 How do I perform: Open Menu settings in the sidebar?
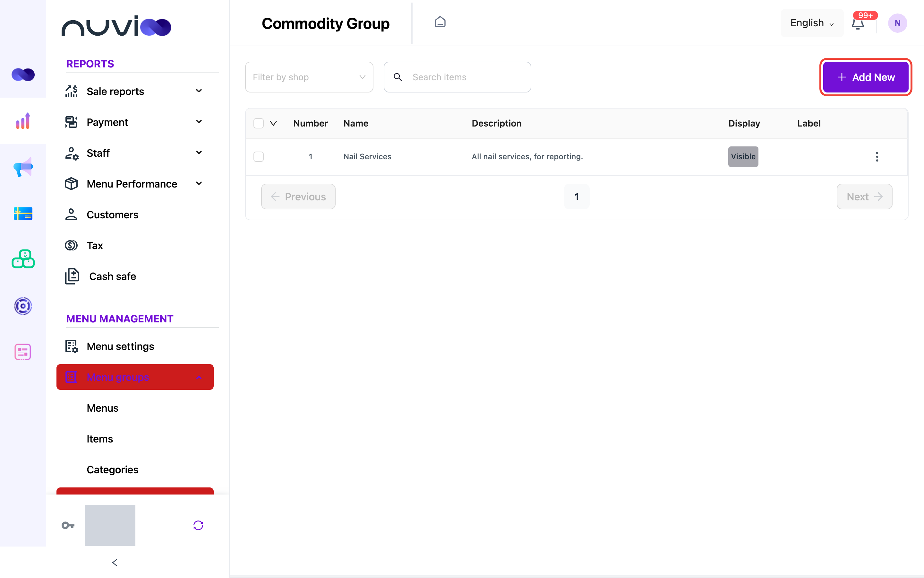coord(135,346)
